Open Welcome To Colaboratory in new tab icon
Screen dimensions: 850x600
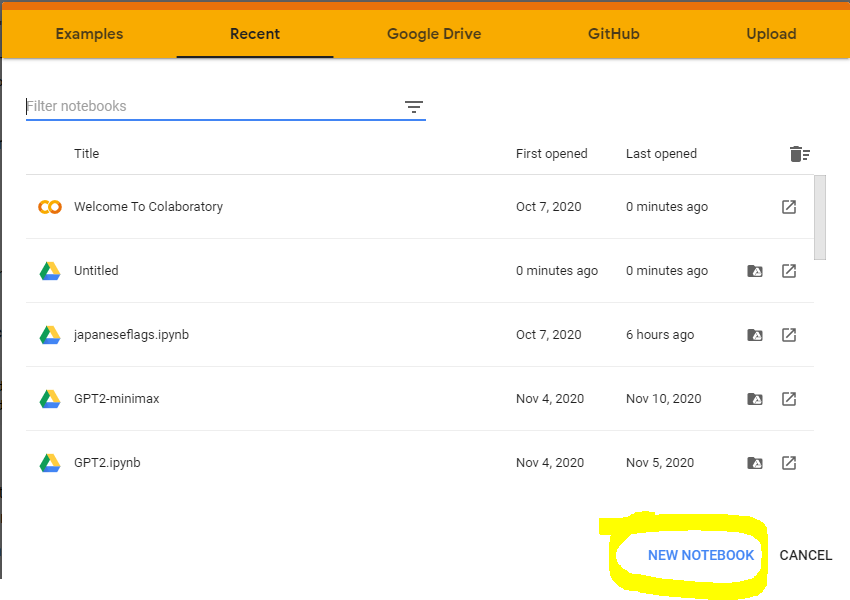(789, 207)
